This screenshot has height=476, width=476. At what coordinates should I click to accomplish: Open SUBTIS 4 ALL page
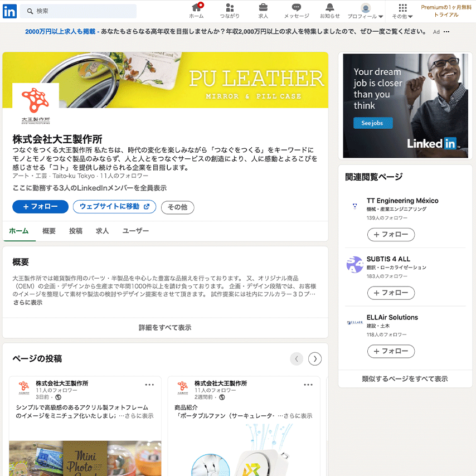[x=388, y=259]
